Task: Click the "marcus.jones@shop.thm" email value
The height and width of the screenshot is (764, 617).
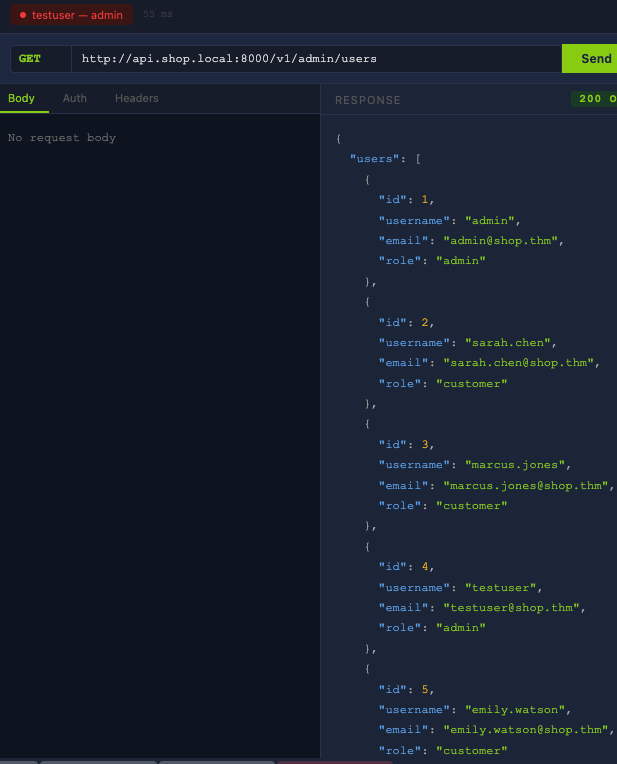Action: pyautogui.click(x=525, y=485)
